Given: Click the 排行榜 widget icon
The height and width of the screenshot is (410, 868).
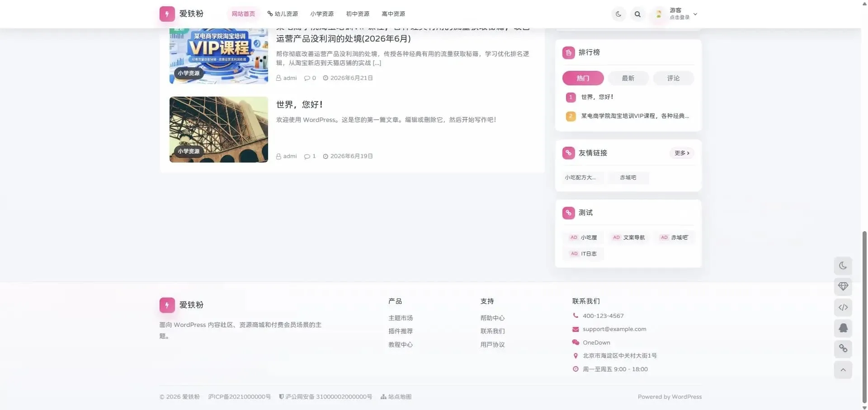Looking at the screenshot, I should (568, 53).
